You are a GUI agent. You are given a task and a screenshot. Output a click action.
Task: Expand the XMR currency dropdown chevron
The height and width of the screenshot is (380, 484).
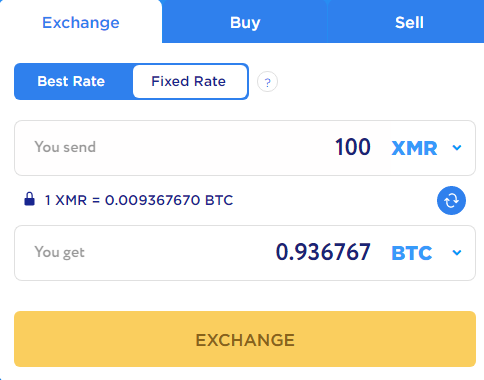457,147
